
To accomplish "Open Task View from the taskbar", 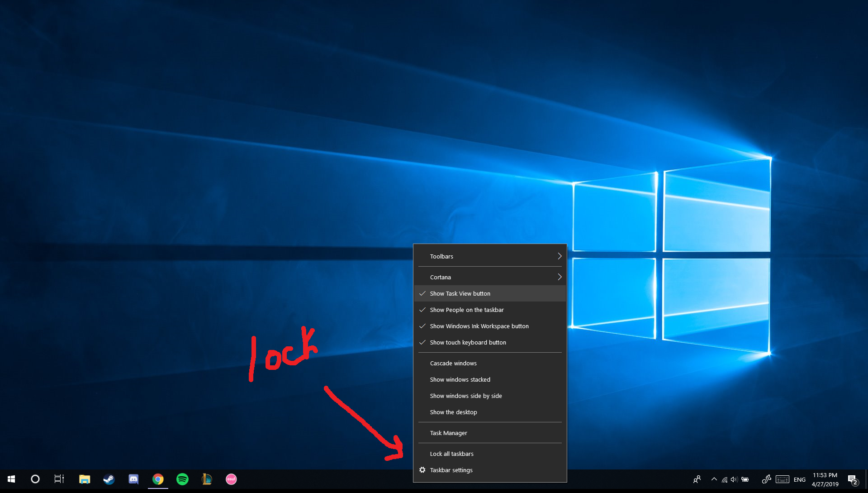I will coord(59,479).
